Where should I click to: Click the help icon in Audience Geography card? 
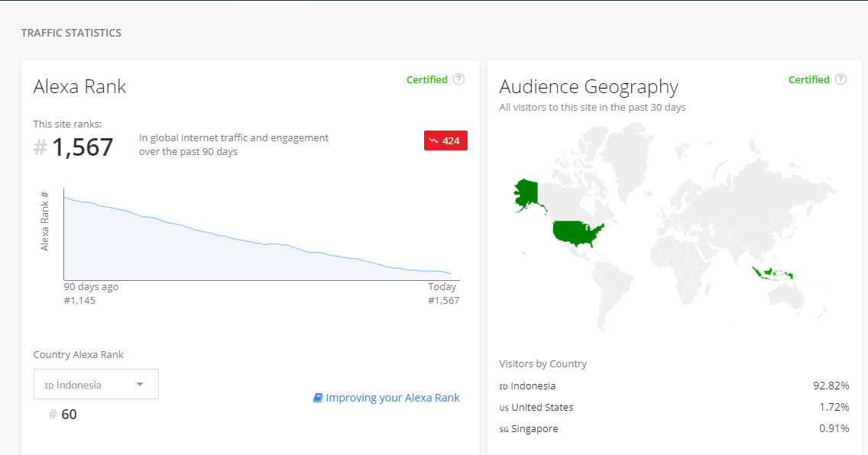840,79
